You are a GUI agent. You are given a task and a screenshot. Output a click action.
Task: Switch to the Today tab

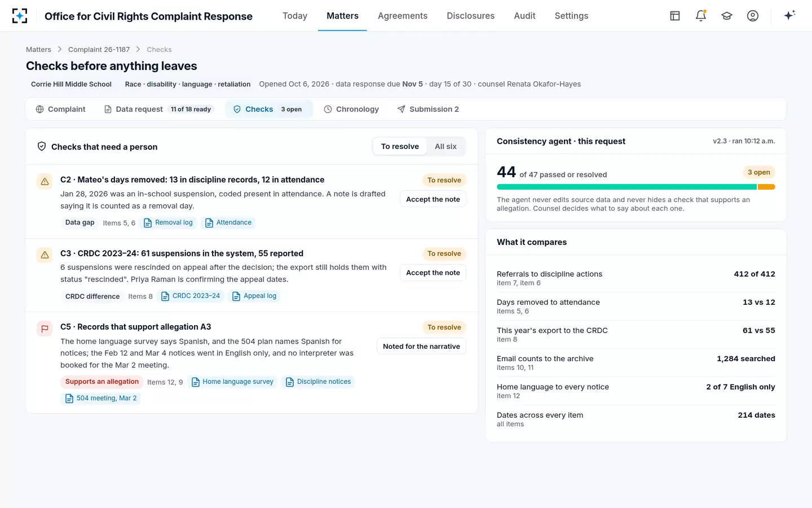295,16
